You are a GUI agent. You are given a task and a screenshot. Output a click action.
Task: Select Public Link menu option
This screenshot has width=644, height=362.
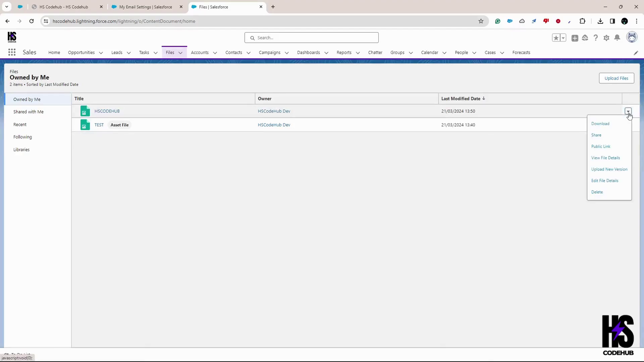601,146
